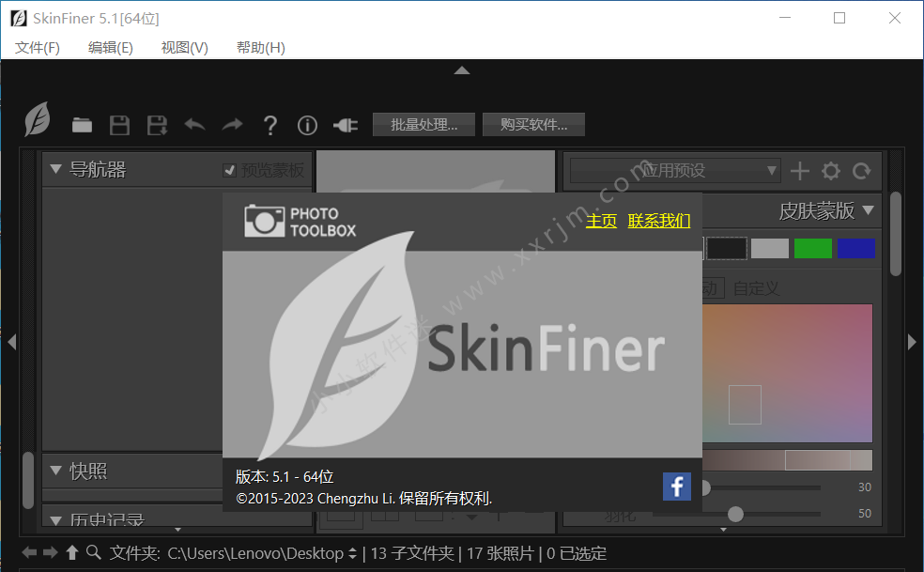
Task: Minimize the SkinFiner window
Action: [785, 18]
